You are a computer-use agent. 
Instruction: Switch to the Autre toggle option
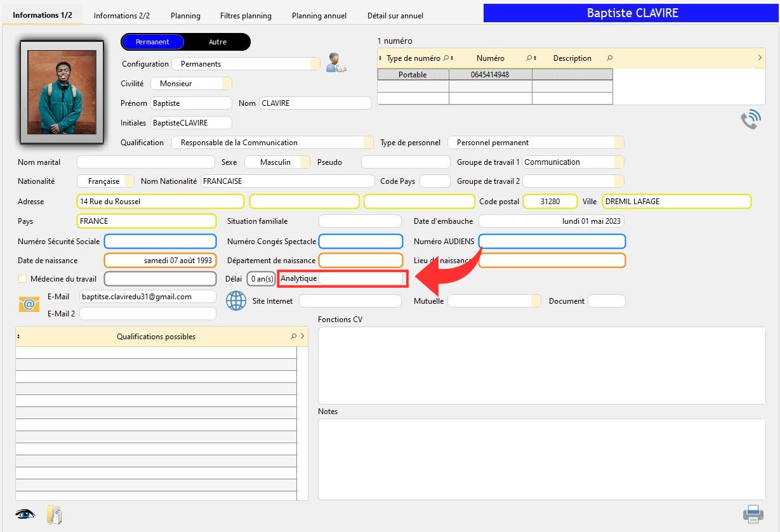coord(218,42)
